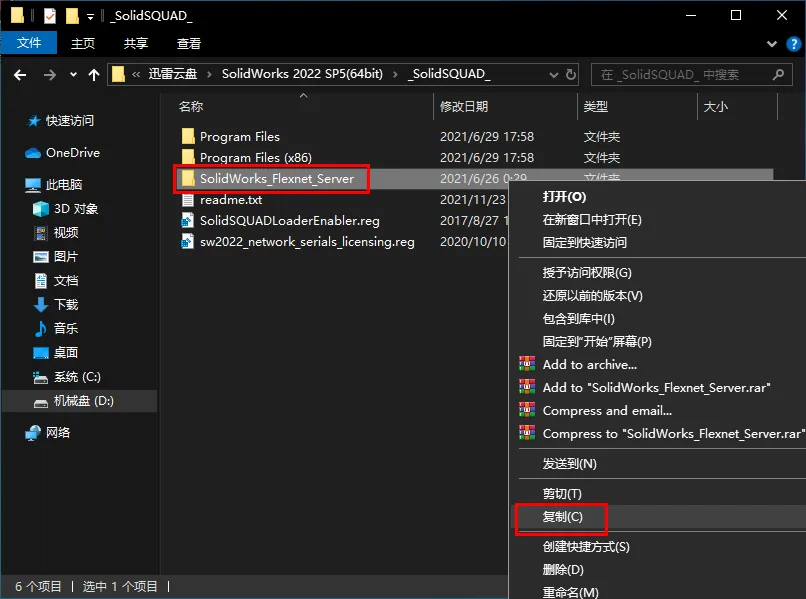Choose Add to "SolidWorks_Flexnet_Server.rar" entry
Image resolution: width=806 pixels, height=599 pixels.
click(656, 388)
